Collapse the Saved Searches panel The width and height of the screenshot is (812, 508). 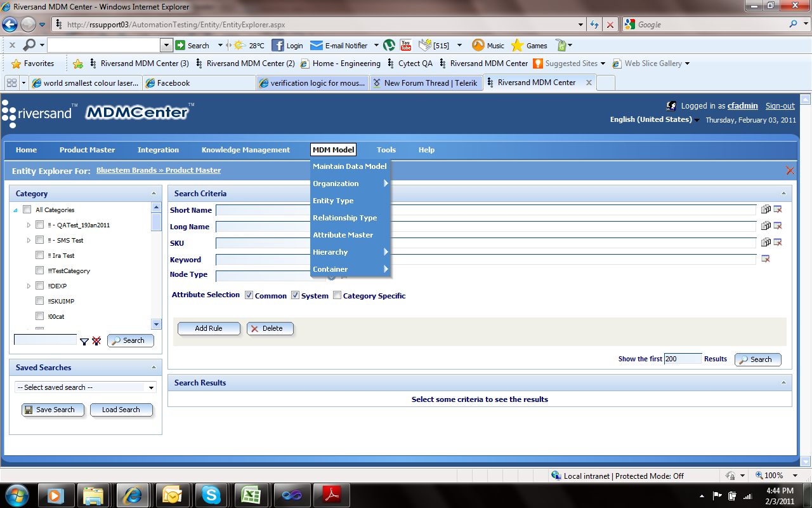click(154, 368)
